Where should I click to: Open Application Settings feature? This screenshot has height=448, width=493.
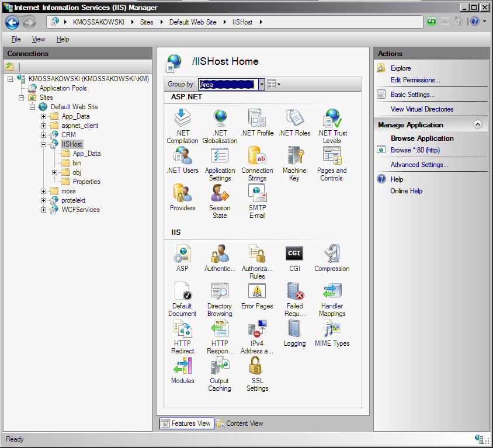[220, 164]
